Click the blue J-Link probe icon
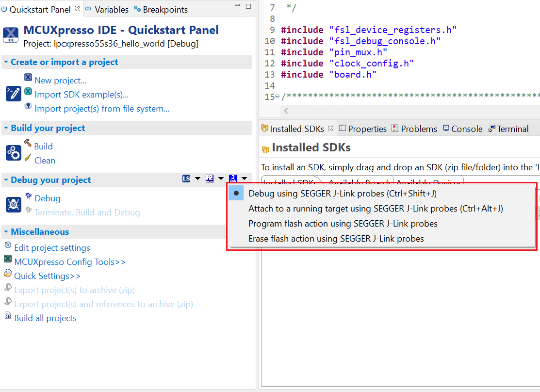The height and width of the screenshot is (392, 540). pos(233,179)
